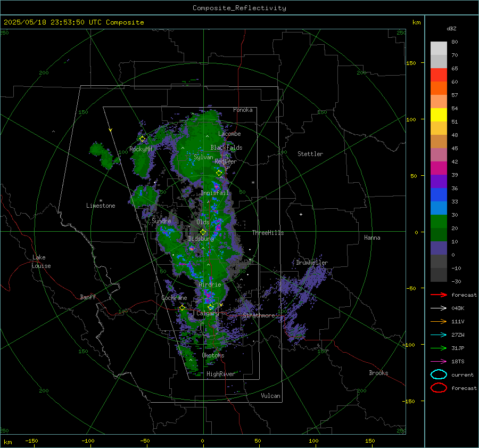Click the Lake Louise label

(x=42, y=262)
